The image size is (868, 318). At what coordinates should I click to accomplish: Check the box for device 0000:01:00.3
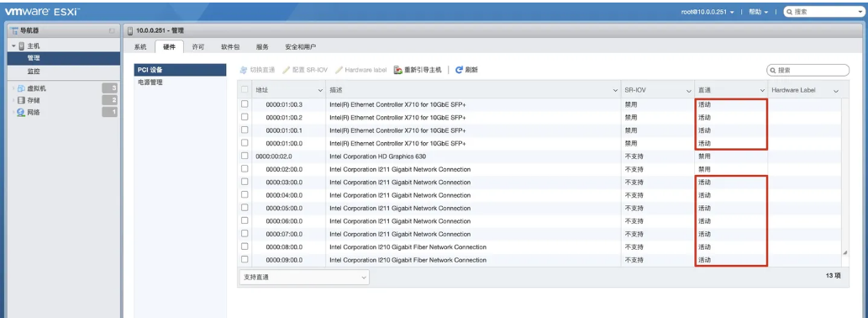pos(245,104)
